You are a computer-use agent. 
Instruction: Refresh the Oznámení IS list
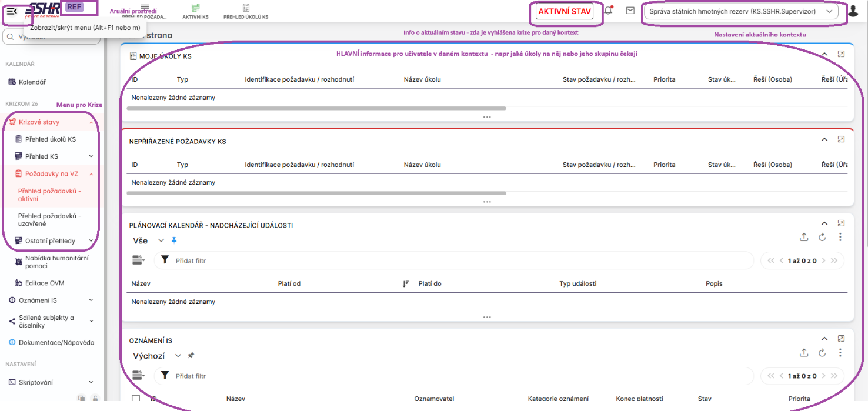click(x=822, y=352)
